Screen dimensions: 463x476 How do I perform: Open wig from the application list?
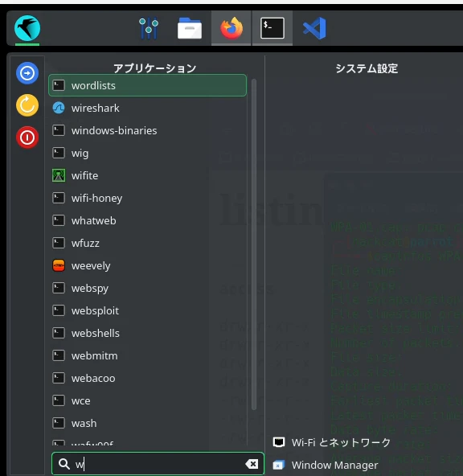point(147,153)
